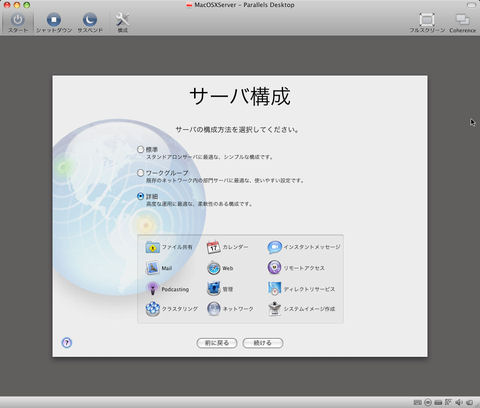Switch to Fullscreen mode icon
The height and width of the screenshot is (408, 480).
pyautogui.click(x=427, y=20)
